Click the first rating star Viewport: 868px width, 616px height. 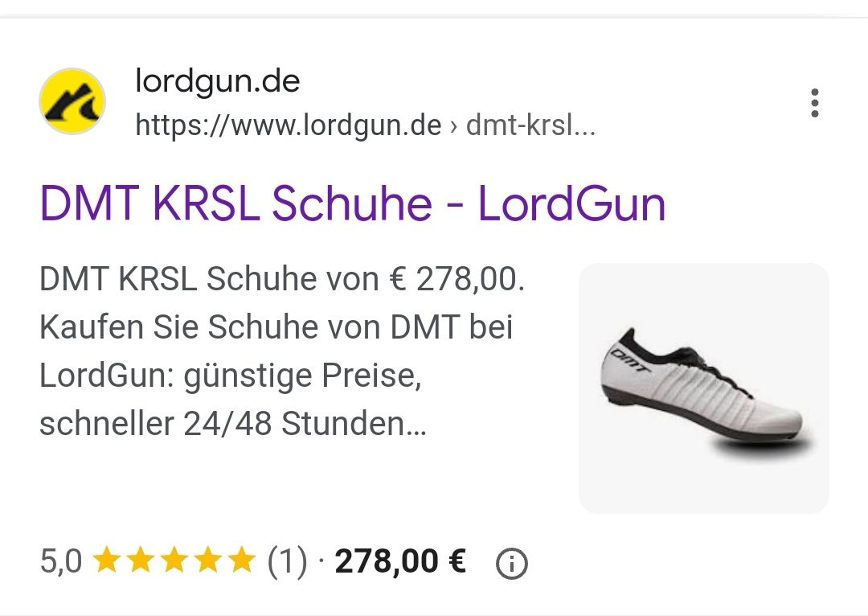106,560
